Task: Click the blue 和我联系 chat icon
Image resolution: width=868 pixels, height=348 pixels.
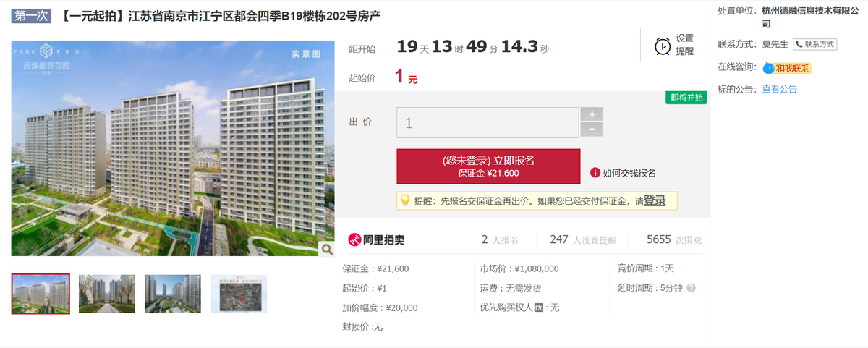Action: 769,68
